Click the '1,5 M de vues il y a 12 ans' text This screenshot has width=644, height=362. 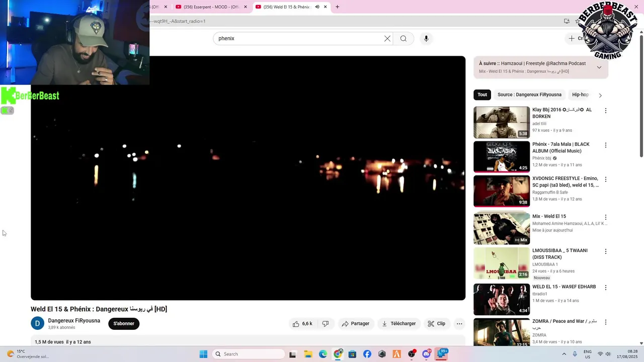click(63, 342)
